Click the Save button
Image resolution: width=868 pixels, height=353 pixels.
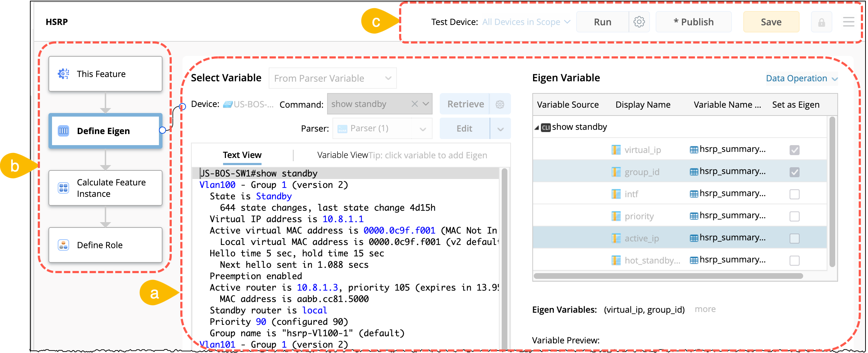click(771, 22)
